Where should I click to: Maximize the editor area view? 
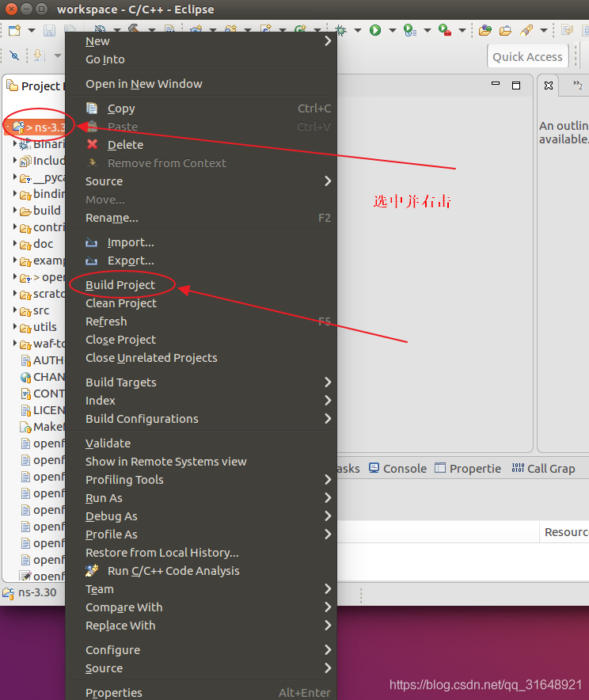coord(516,86)
